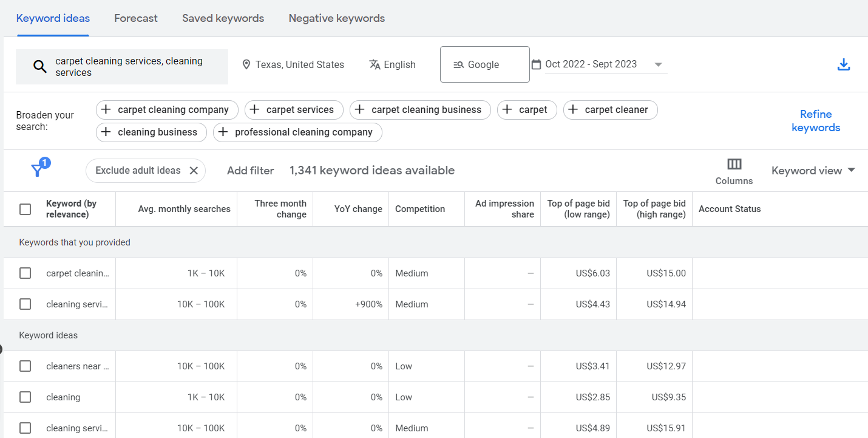Toggle the select-all keywords checkbox
The height and width of the screenshot is (438, 868).
tap(25, 209)
